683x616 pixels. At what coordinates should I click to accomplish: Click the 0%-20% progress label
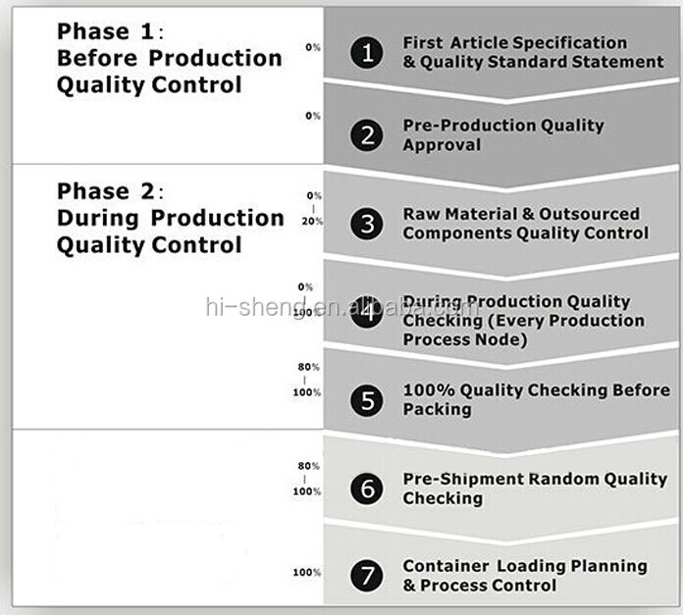pos(312,209)
